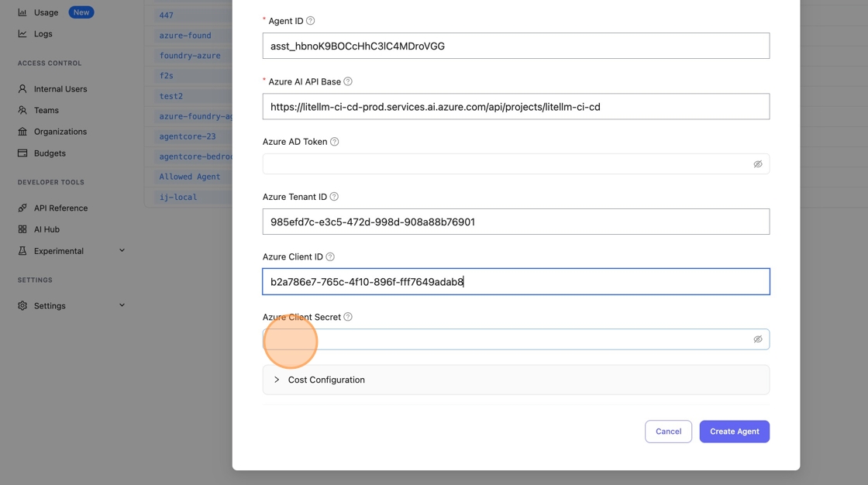Click the Teams group icon

tap(22, 110)
